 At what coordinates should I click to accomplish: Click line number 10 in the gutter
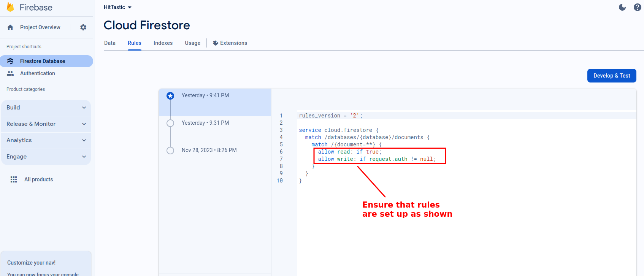point(280,181)
